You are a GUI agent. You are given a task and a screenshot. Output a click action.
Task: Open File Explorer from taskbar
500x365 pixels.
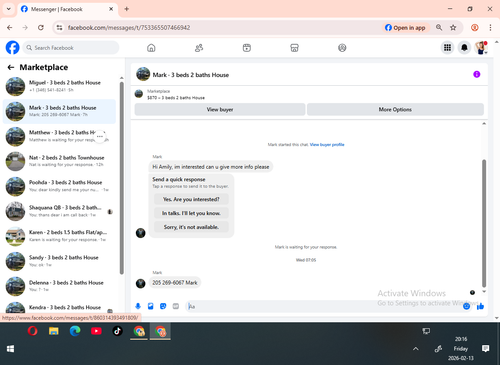tap(54, 331)
